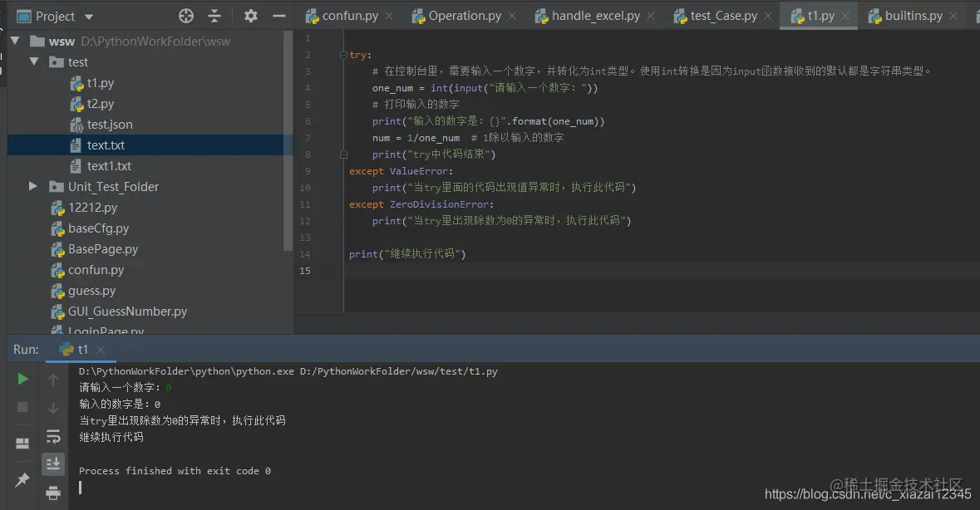Switch to the confun.py editor tab
The image size is (980, 510).
350,17
